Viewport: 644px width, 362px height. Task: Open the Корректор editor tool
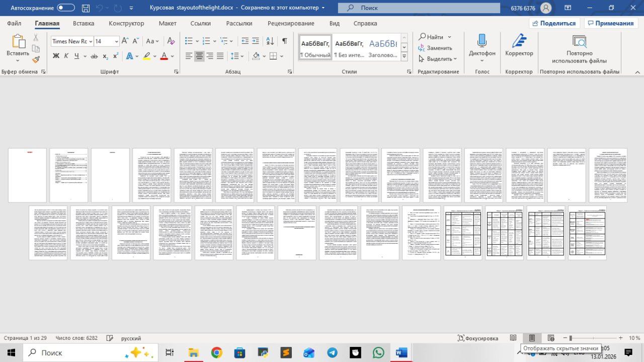pos(519,45)
